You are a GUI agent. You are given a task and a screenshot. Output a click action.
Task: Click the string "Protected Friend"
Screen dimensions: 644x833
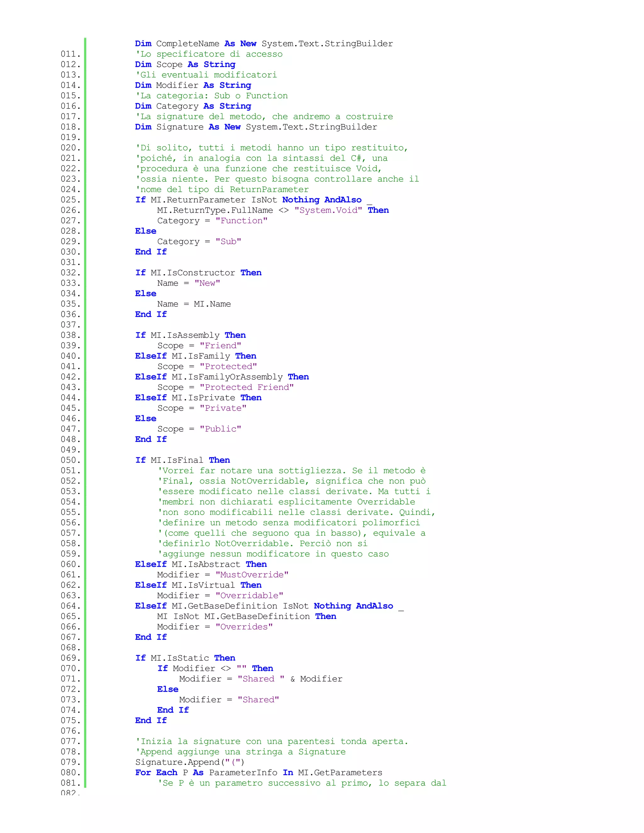pyautogui.click(x=247, y=387)
